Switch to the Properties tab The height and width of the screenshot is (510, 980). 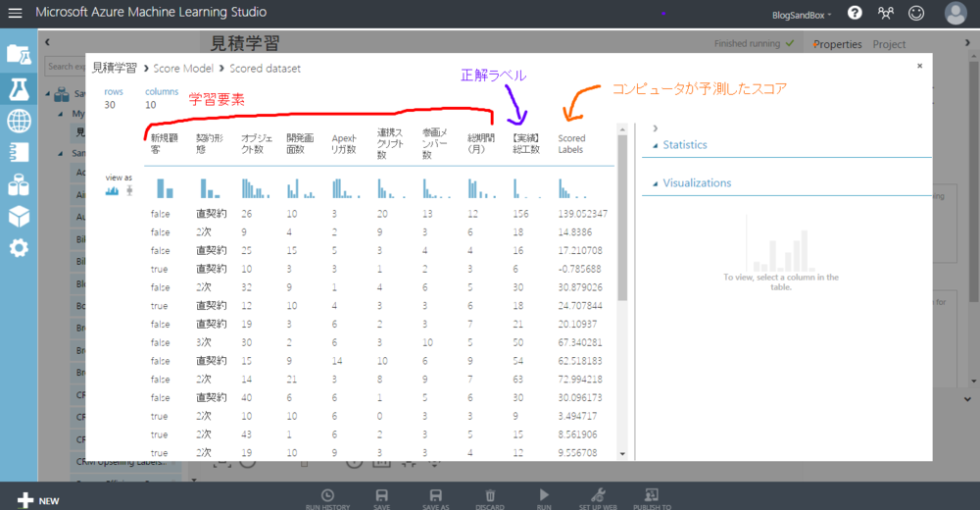point(838,44)
